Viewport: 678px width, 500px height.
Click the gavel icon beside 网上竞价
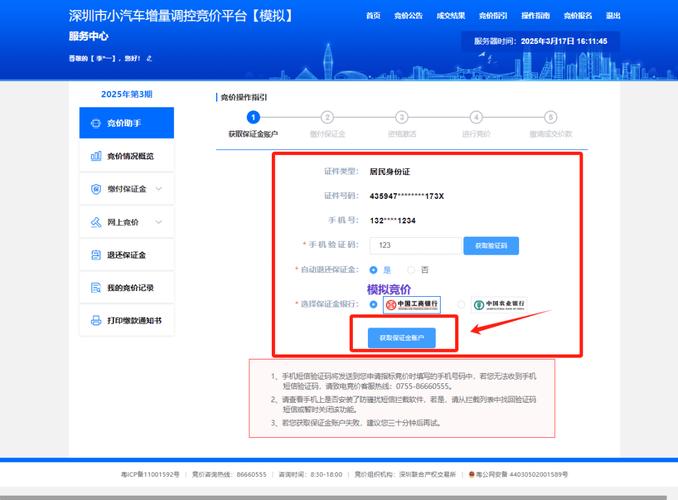pos(97,222)
